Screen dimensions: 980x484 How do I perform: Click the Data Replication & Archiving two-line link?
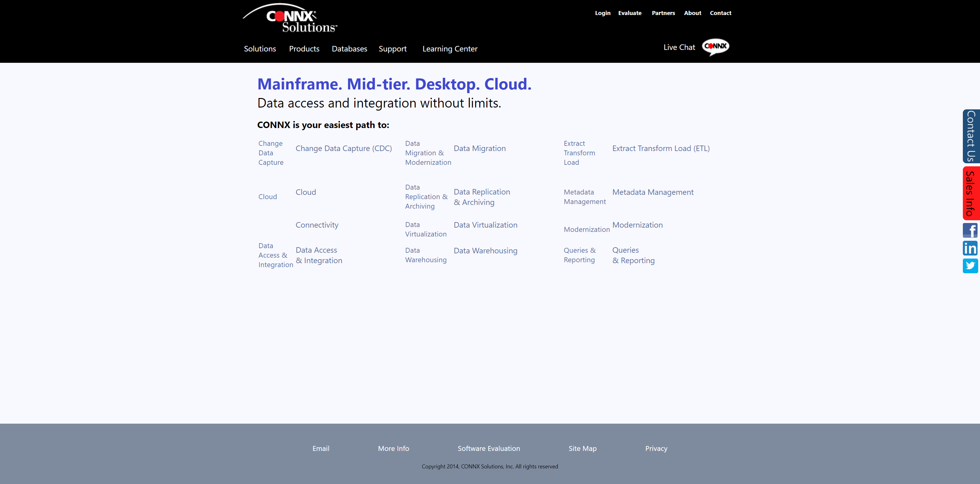pyautogui.click(x=482, y=197)
